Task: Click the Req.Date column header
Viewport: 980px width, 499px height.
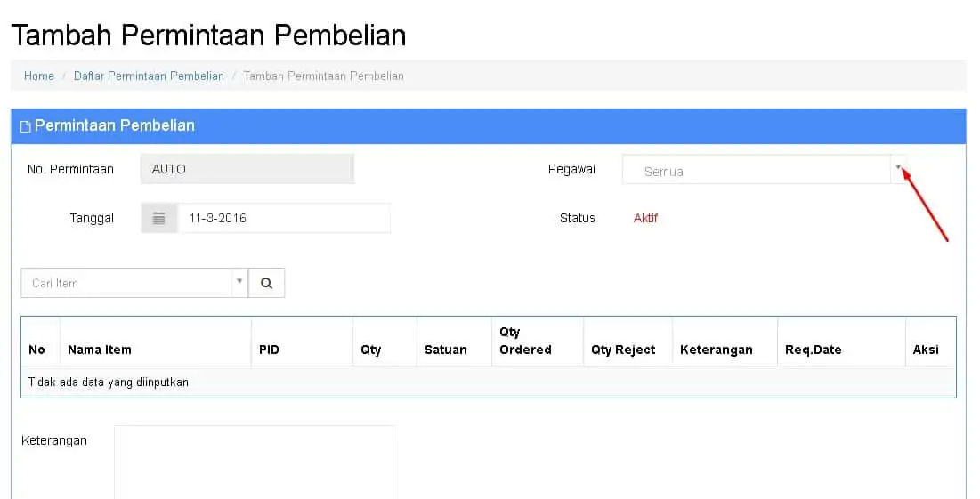Action: [814, 350]
